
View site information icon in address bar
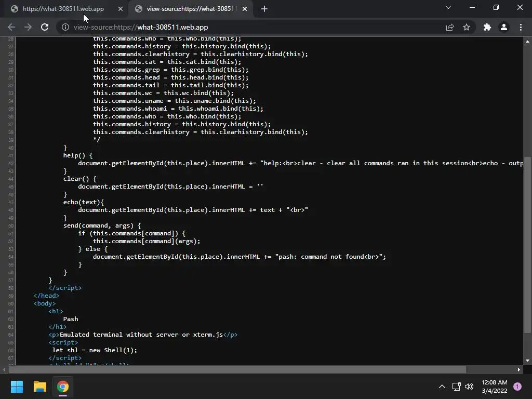tap(65, 27)
